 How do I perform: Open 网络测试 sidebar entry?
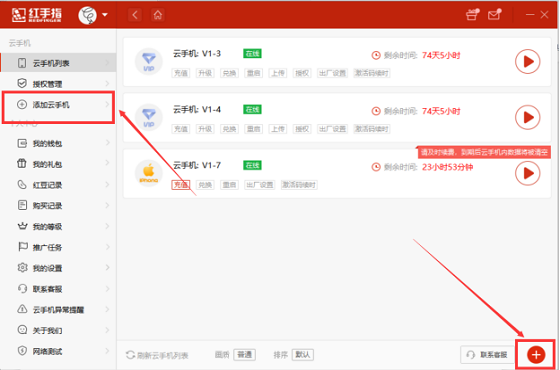click(58, 351)
